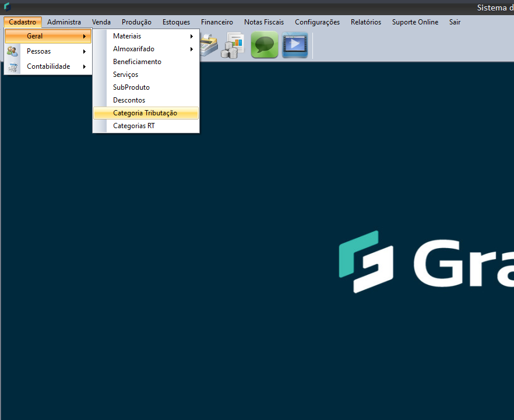Open the Descontos menu entry
The height and width of the screenshot is (420, 514).
click(129, 100)
